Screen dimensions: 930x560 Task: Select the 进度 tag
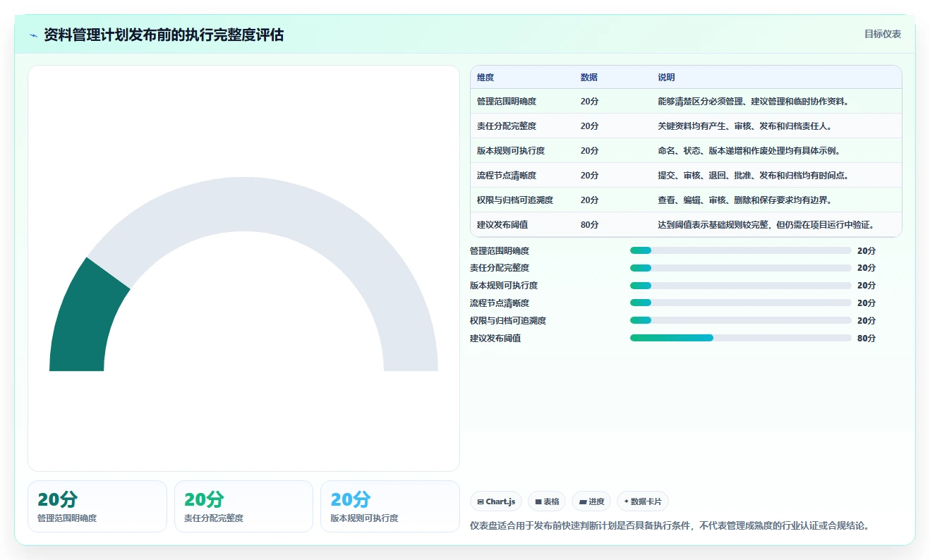(591, 501)
